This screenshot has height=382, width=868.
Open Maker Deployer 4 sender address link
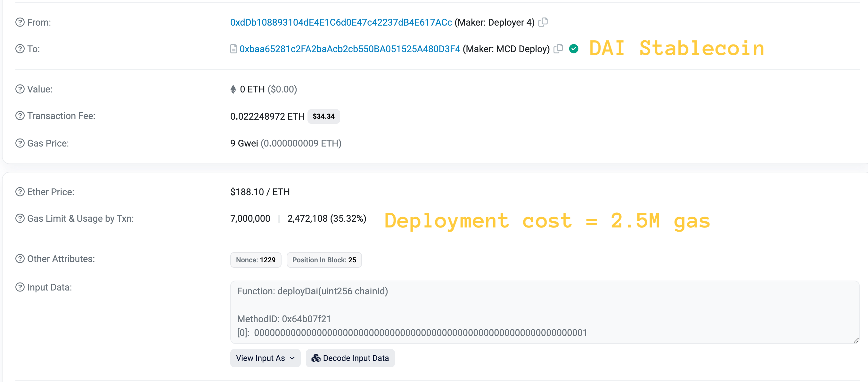click(341, 22)
